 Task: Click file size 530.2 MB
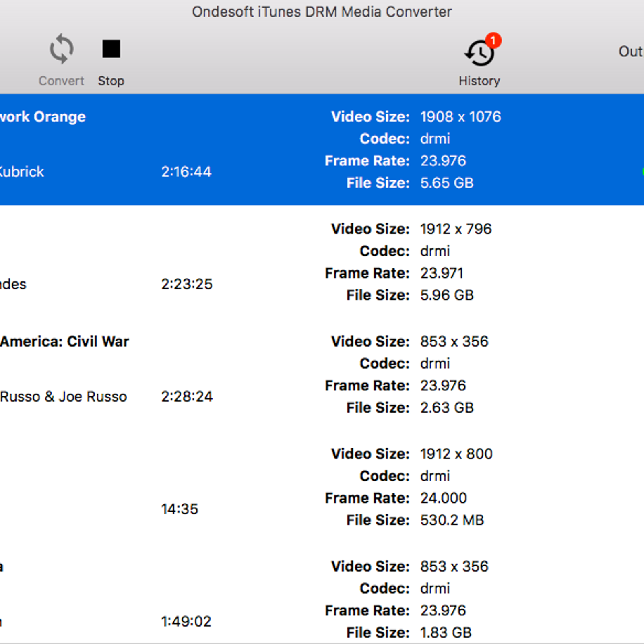coord(452,520)
